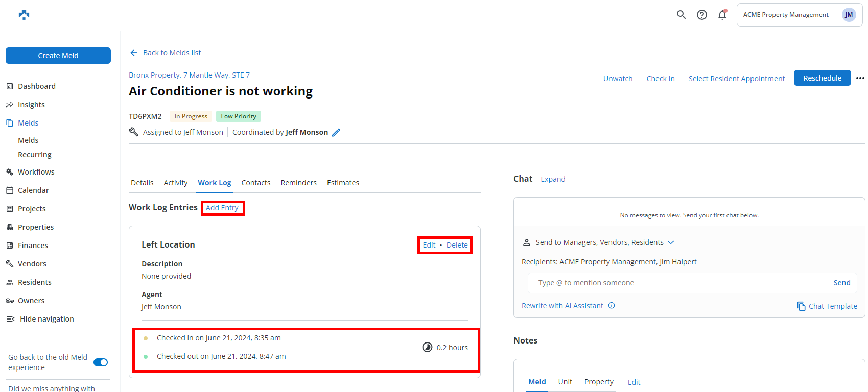This screenshot has width=868, height=392.
Task: Click the chat message input field
Action: [679, 283]
